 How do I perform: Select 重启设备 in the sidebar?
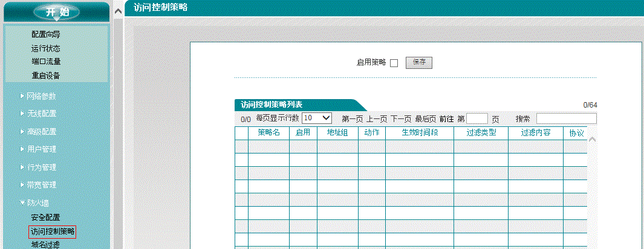[x=45, y=76]
